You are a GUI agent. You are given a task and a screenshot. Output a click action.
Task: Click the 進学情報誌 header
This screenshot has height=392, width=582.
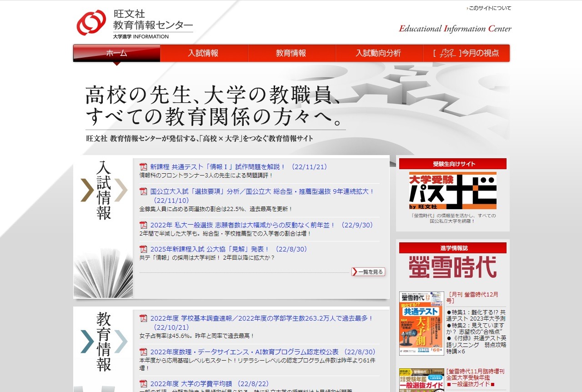[453, 248]
